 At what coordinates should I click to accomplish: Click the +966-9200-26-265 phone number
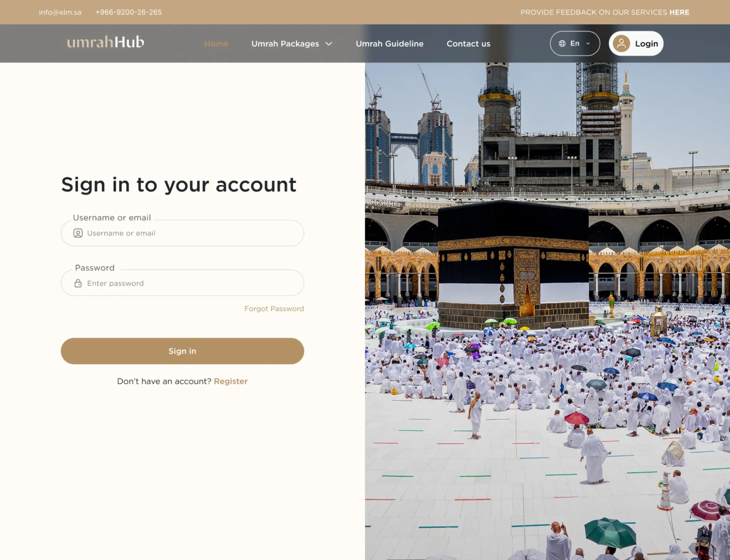(x=129, y=12)
